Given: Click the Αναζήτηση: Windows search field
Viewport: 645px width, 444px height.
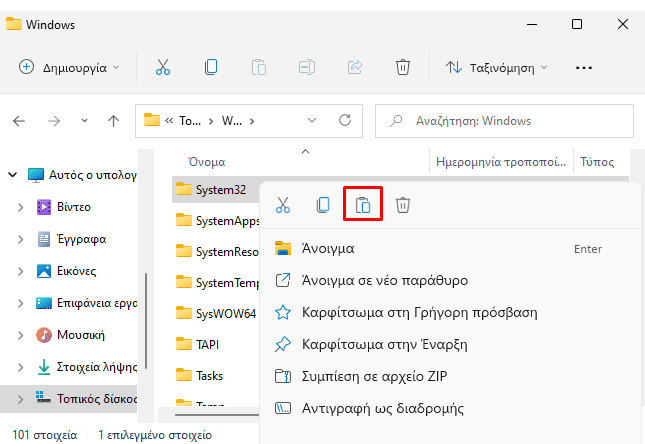Looking at the screenshot, I should 504,121.
